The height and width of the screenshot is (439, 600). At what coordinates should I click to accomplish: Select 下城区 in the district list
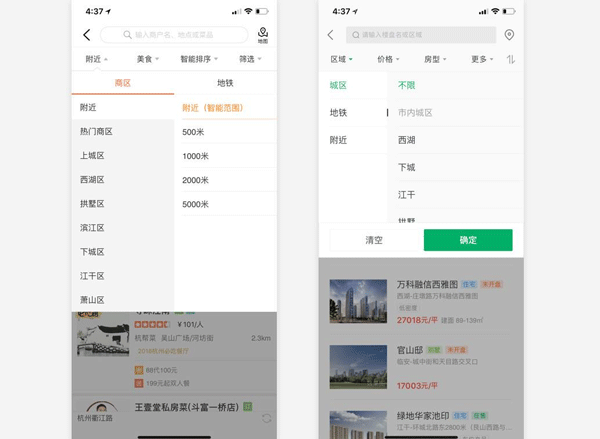point(123,252)
